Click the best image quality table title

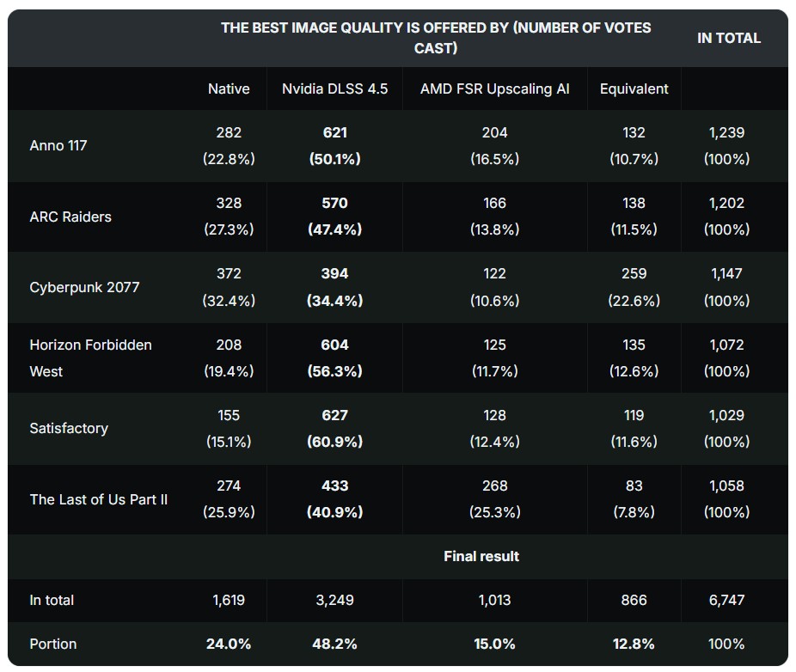tap(436, 38)
